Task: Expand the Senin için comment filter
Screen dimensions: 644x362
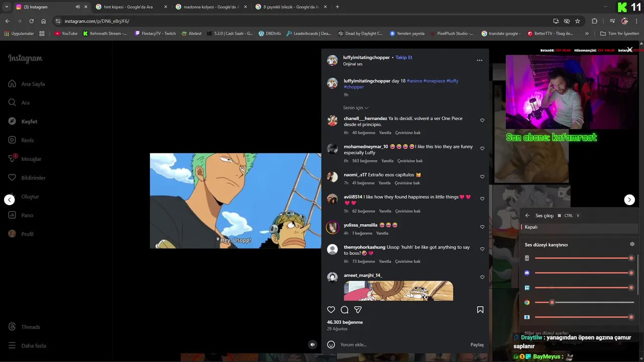Action: click(356, 108)
